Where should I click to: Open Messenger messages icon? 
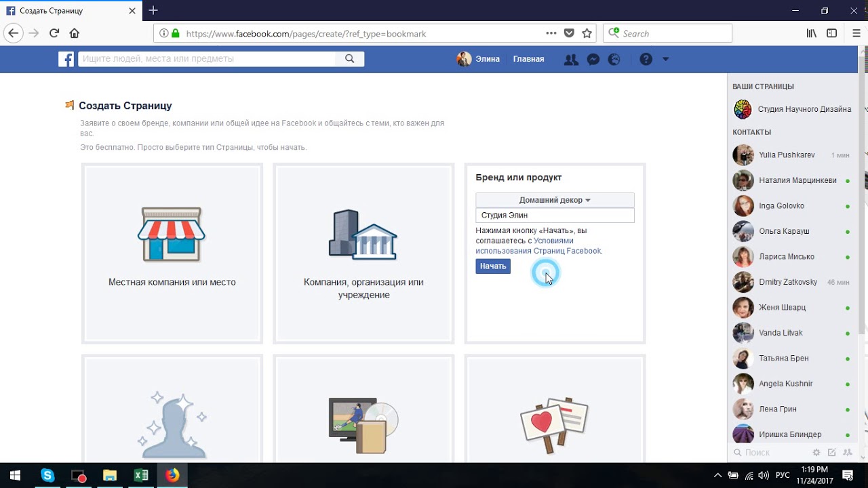593,60
